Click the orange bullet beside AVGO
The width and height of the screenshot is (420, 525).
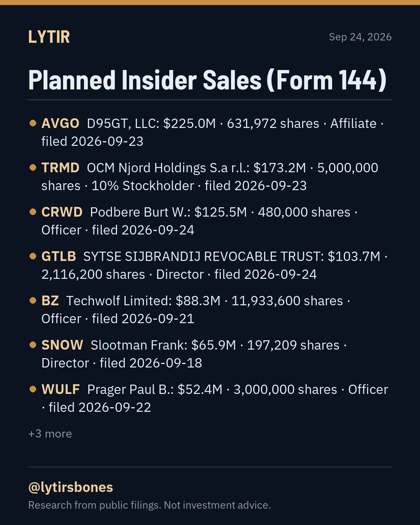coord(33,123)
